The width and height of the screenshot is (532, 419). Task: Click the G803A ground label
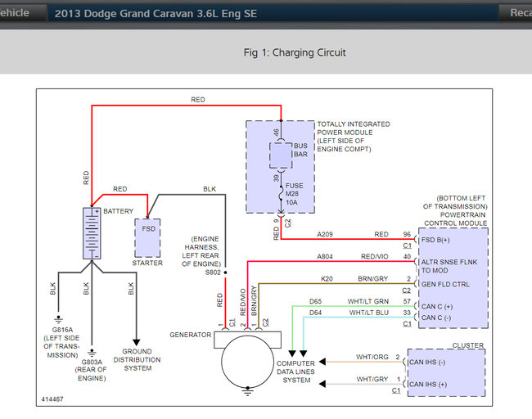[92, 362]
